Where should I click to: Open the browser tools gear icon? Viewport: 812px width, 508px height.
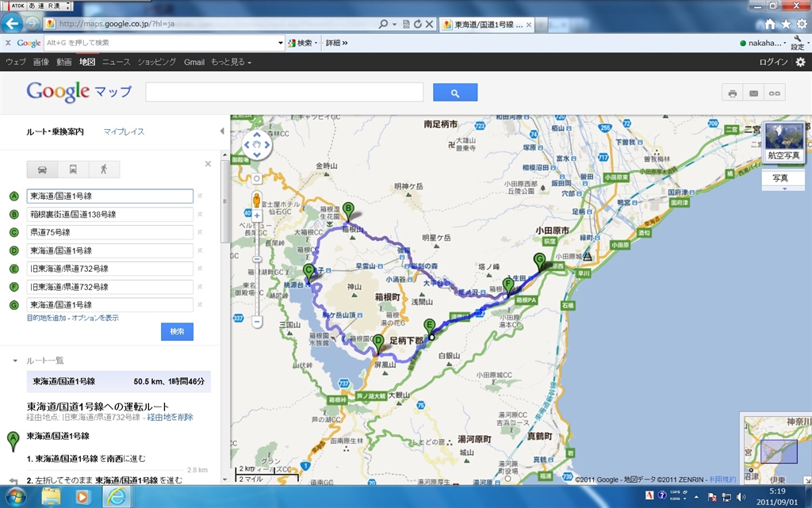(x=802, y=25)
